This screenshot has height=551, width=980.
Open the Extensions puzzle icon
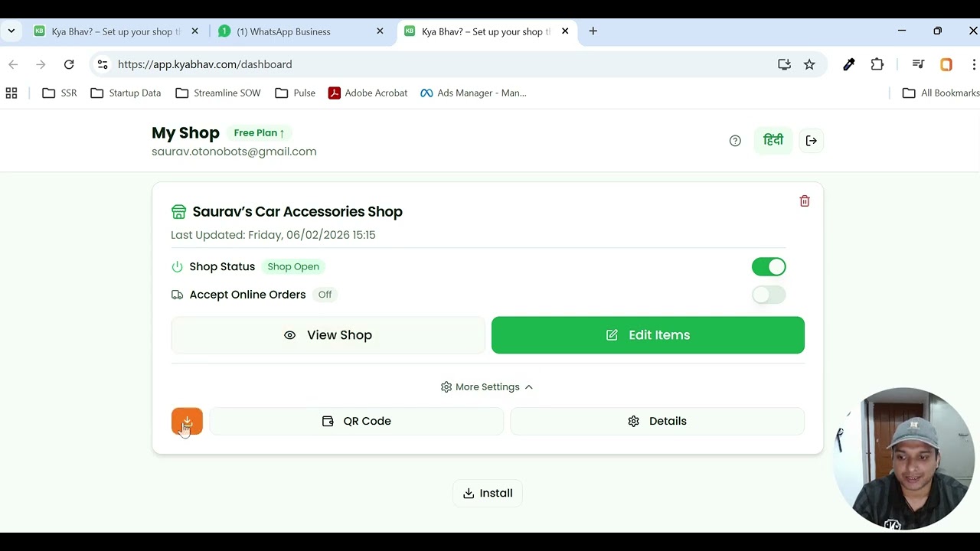tap(877, 64)
